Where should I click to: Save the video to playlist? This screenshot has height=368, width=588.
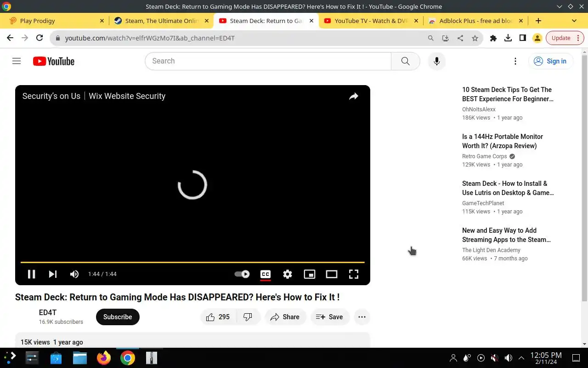[x=330, y=317]
